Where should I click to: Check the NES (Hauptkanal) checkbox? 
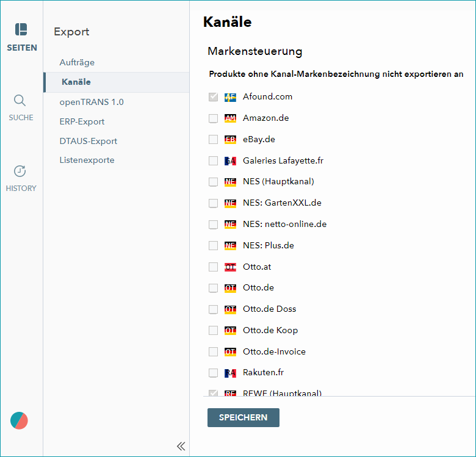point(213,182)
